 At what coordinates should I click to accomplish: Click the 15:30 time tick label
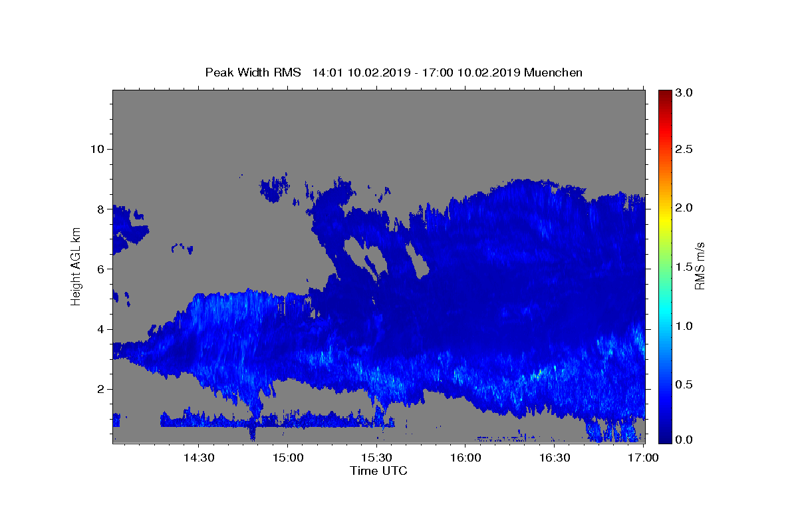click(x=376, y=458)
